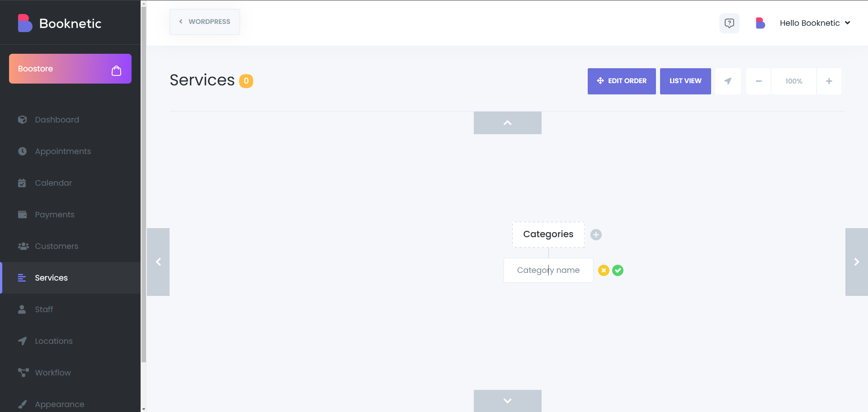Go to Locations

click(x=54, y=341)
